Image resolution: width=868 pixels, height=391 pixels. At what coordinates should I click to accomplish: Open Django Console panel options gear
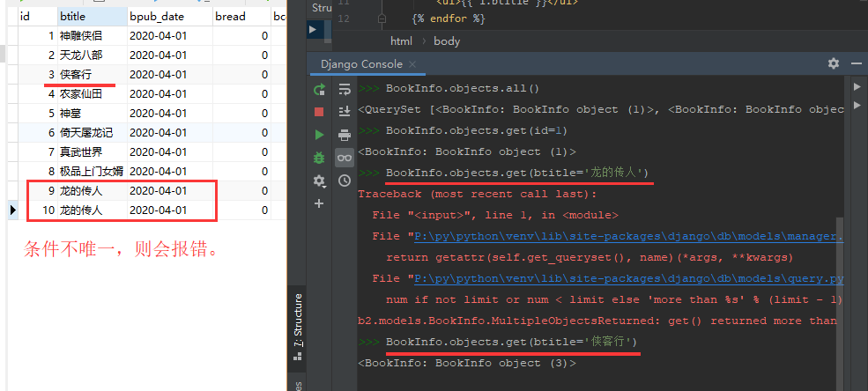[834, 63]
